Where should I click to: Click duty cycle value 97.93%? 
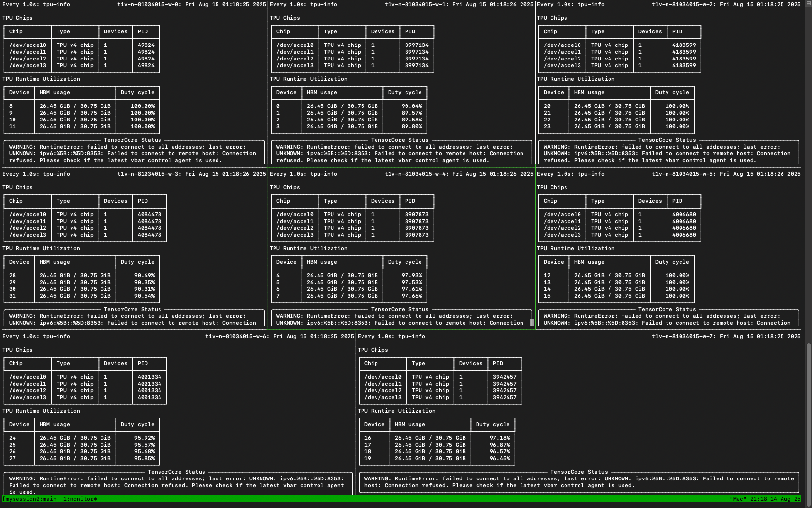coord(412,275)
